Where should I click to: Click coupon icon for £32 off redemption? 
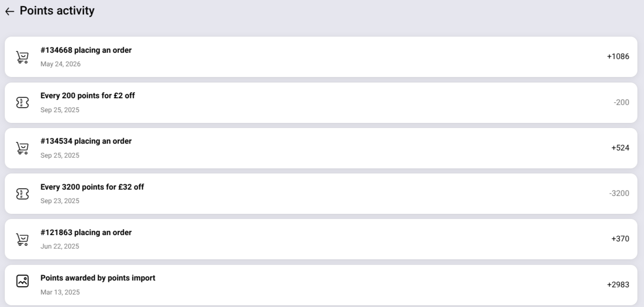click(23, 194)
